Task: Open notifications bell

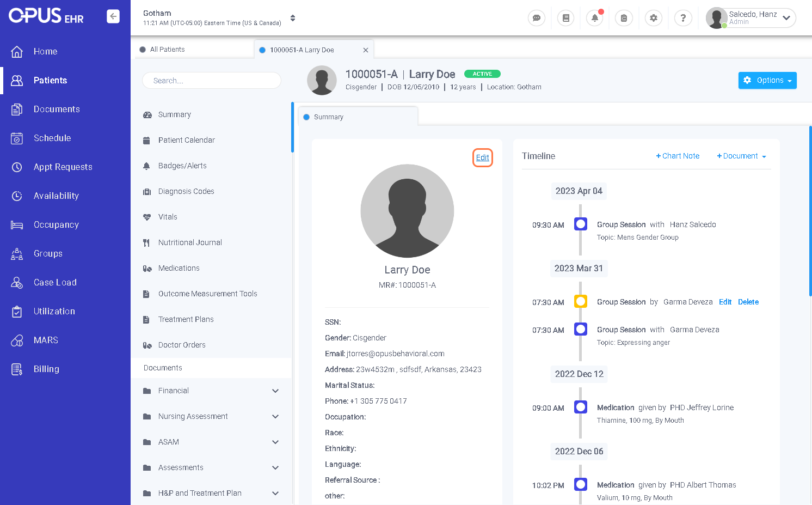Action: (595, 18)
